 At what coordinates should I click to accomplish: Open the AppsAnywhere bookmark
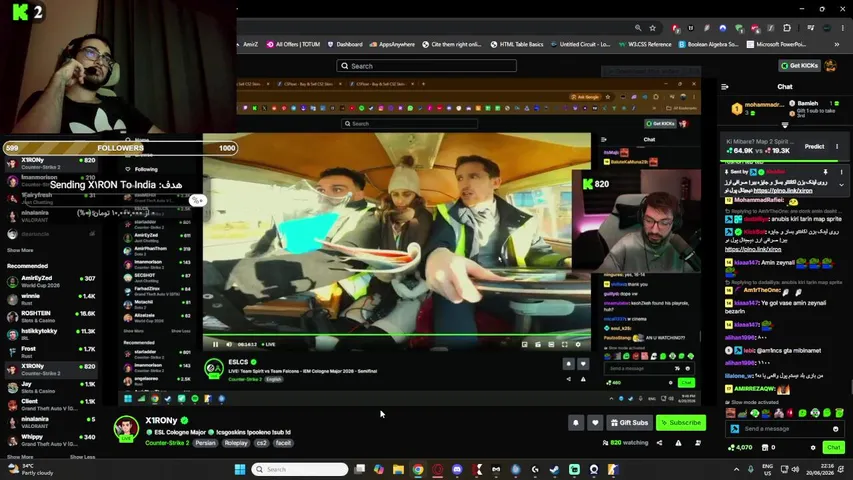click(392, 45)
